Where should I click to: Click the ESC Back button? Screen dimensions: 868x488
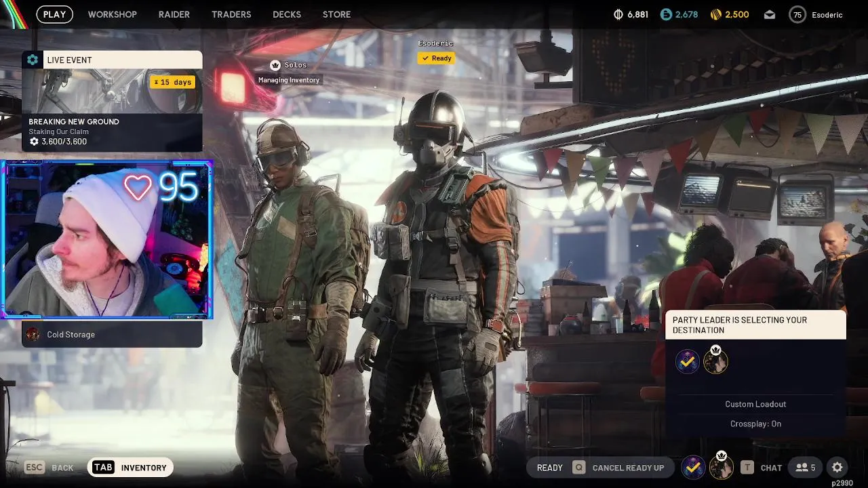[49, 468]
